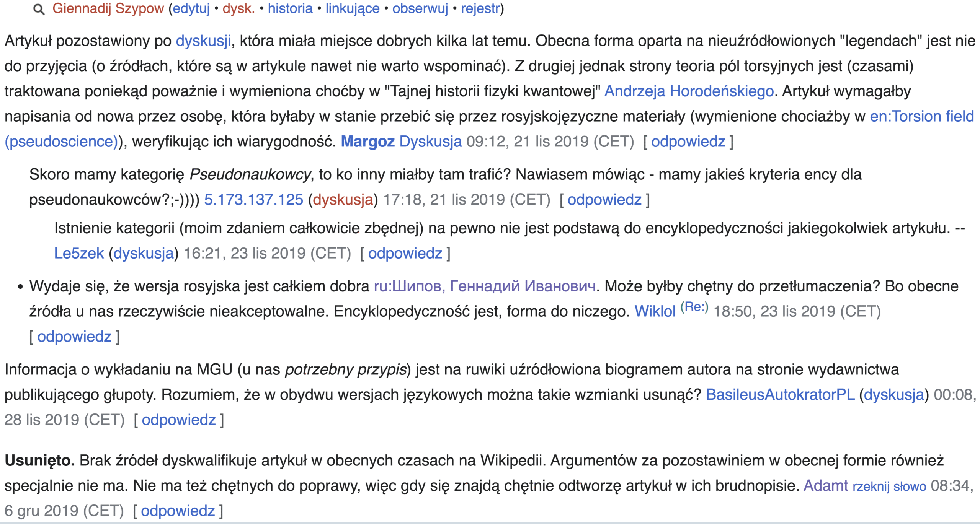The width and height of the screenshot is (980, 524).
Task: Click Adamt's "rzeknij słowo" talk link
Action: (889, 486)
